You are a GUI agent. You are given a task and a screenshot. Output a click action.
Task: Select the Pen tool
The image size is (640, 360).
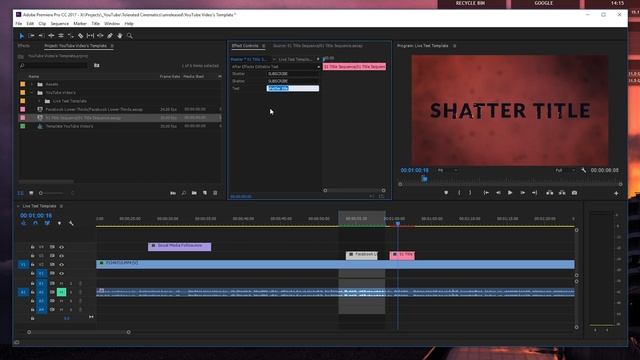110,36
